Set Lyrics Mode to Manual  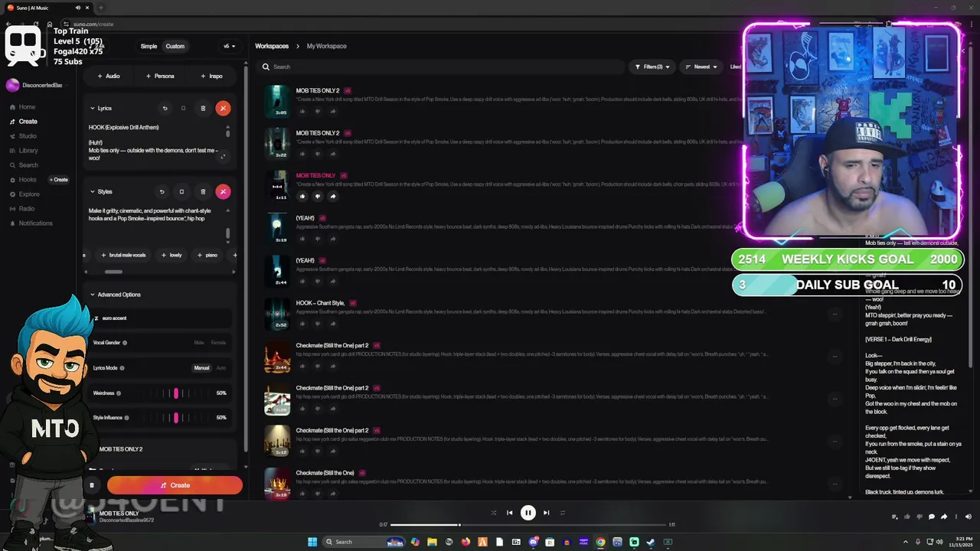coord(201,368)
